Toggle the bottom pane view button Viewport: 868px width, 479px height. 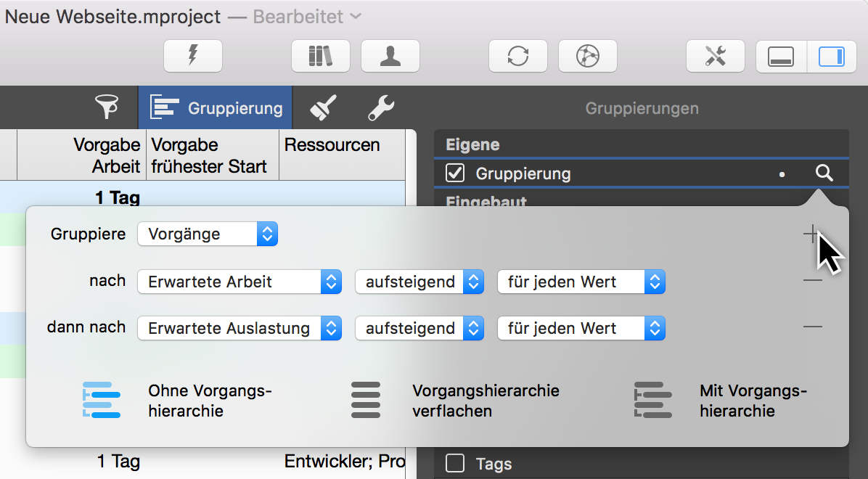coord(781,56)
